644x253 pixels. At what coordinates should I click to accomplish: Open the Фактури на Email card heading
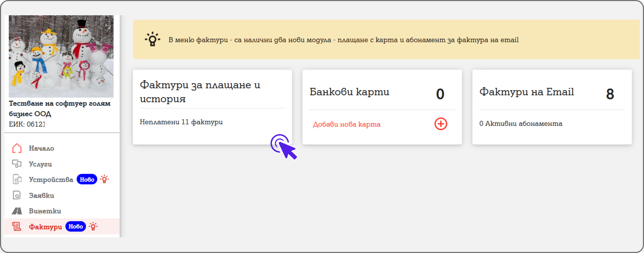point(527,92)
